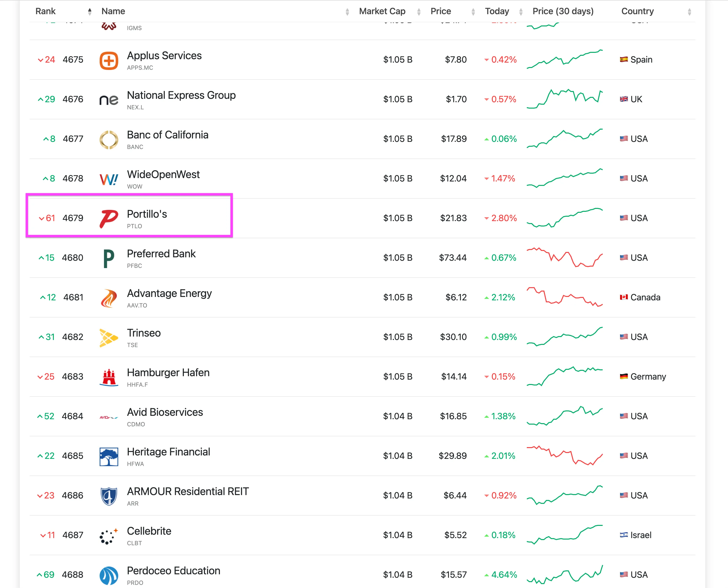Click the Germany country label
The width and height of the screenshot is (728, 588).
[x=648, y=377]
